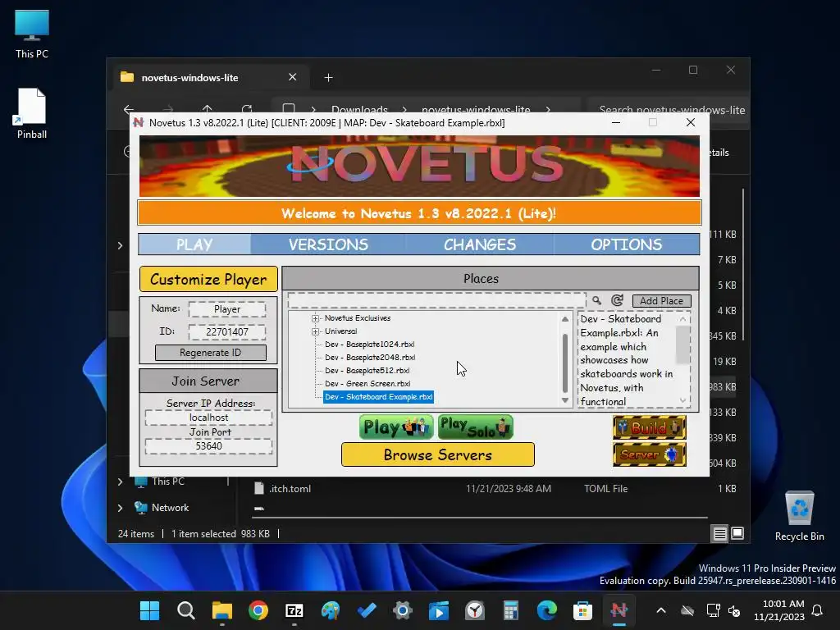Click Browse Servers button
Image resolution: width=840 pixels, height=630 pixels.
tap(438, 454)
